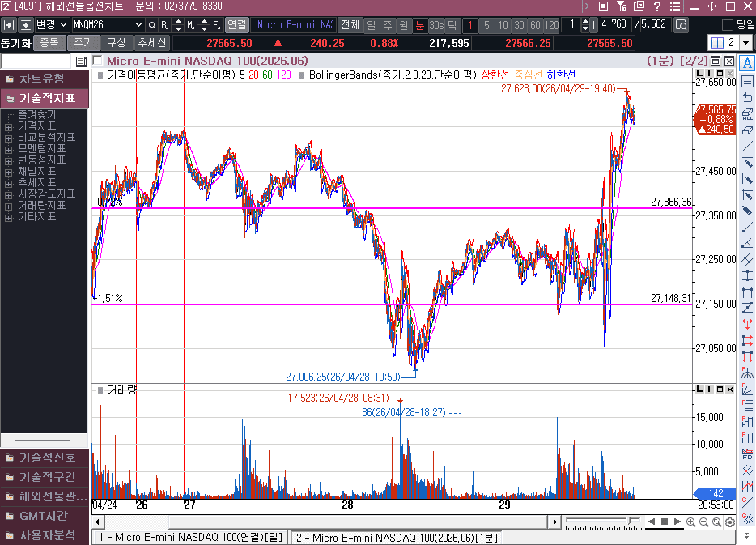Screen dimensions: 756x545
Task: Select the eraser tool
Action: coord(747,130)
